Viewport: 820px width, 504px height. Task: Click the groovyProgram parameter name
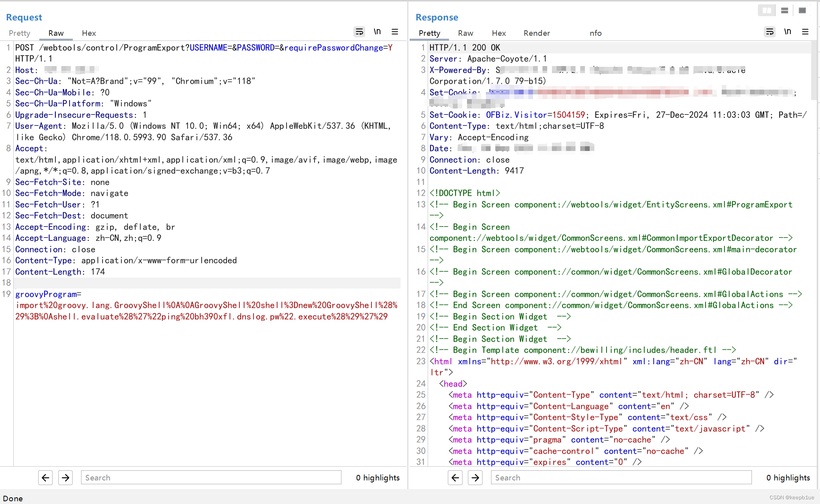click(x=46, y=294)
